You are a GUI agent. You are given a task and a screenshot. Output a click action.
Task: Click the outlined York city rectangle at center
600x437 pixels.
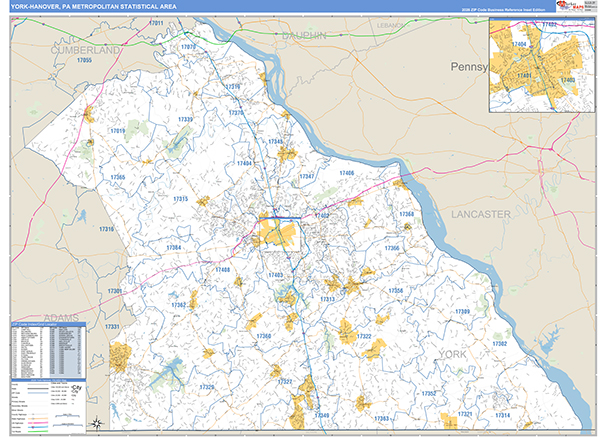(282, 229)
